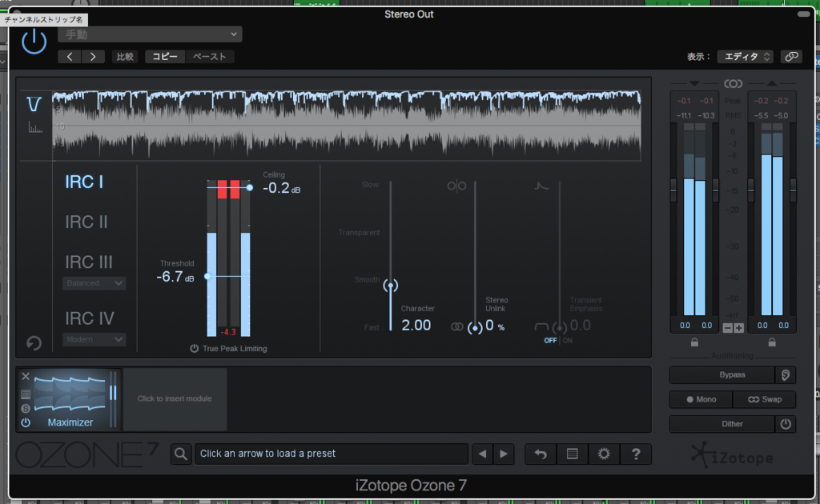Click the Ceiling slider handle
Image resolution: width=820 pixels, height=504 pixels.
(x=250, y=187)
